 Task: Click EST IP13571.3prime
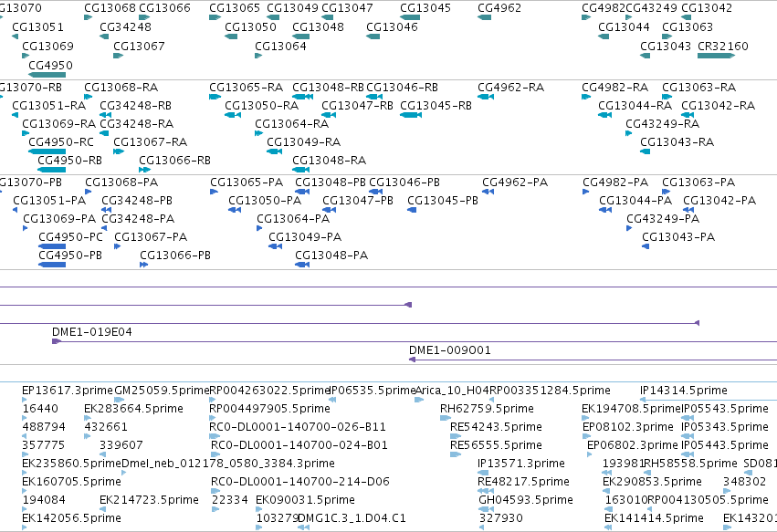pos(521,464)
